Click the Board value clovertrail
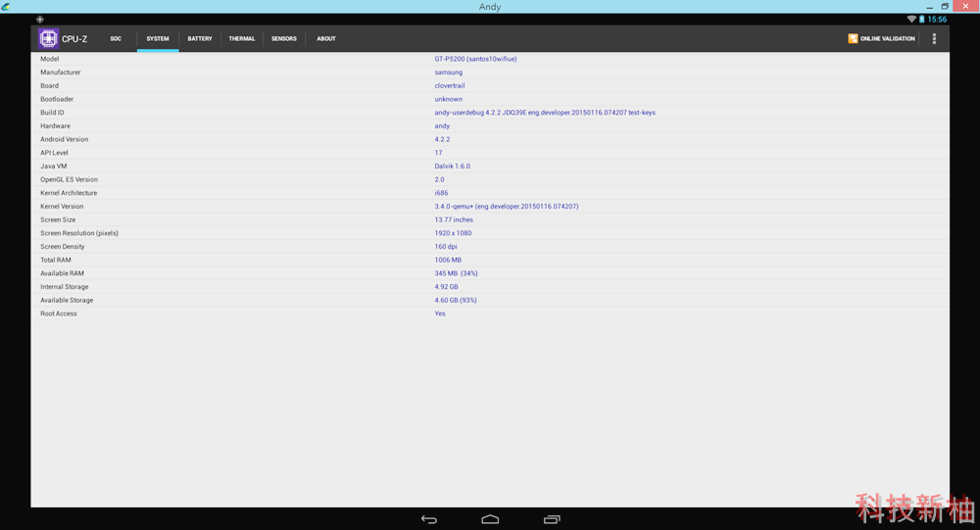980x530 pixels. [450, 85]
